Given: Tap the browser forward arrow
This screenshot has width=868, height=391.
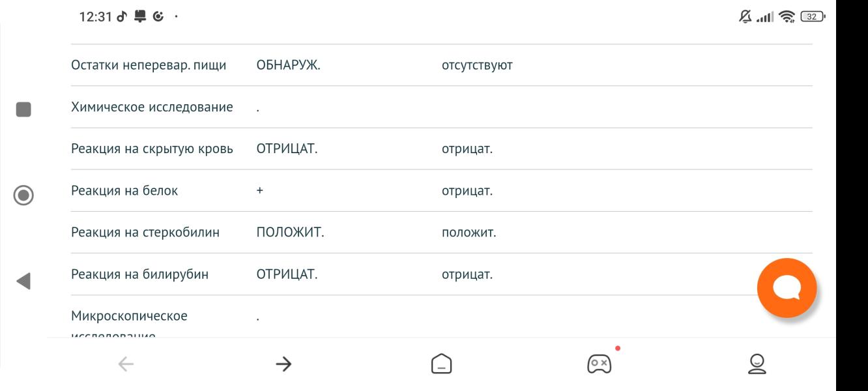Looking at the screenshot, I should pos(283,364).
